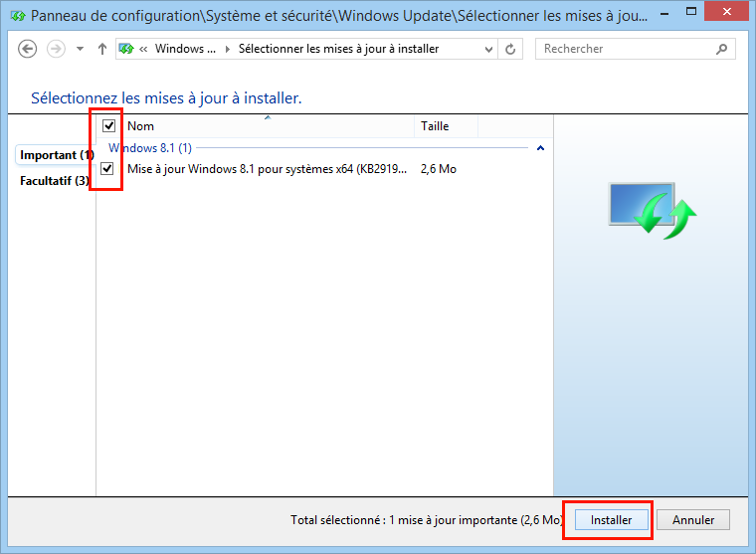
Task: Open the recent locations dropdown arrow
Action: tap(80, 49)
